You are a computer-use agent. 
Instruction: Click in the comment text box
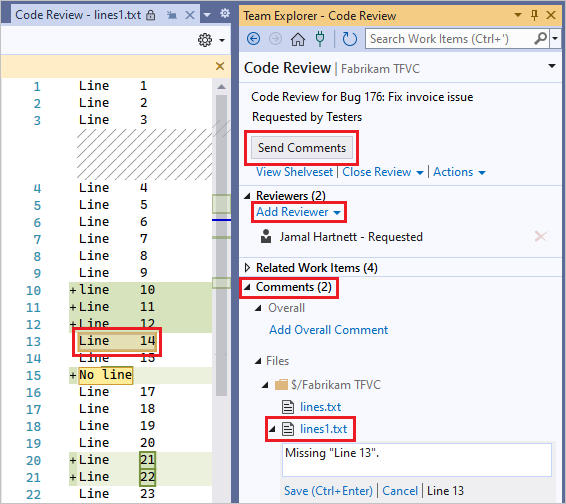click(417, 460)
